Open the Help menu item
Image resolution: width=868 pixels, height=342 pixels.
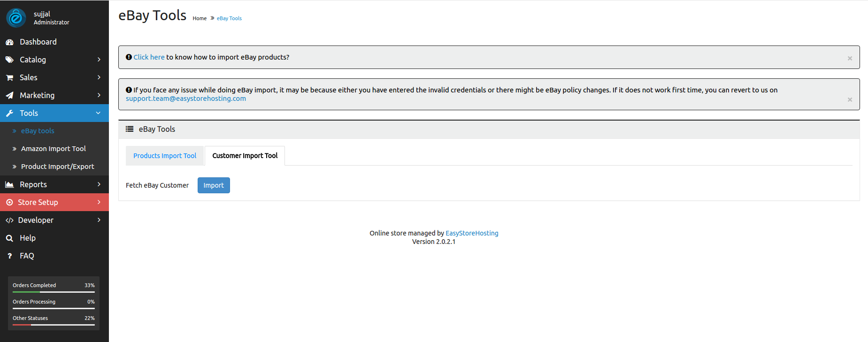pyautogui.click(x=54, y=238)
